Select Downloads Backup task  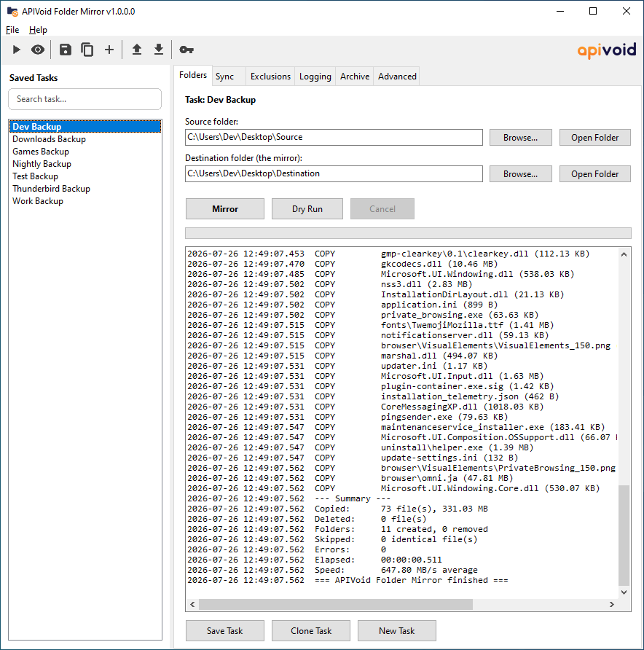[x=85, y=139]
